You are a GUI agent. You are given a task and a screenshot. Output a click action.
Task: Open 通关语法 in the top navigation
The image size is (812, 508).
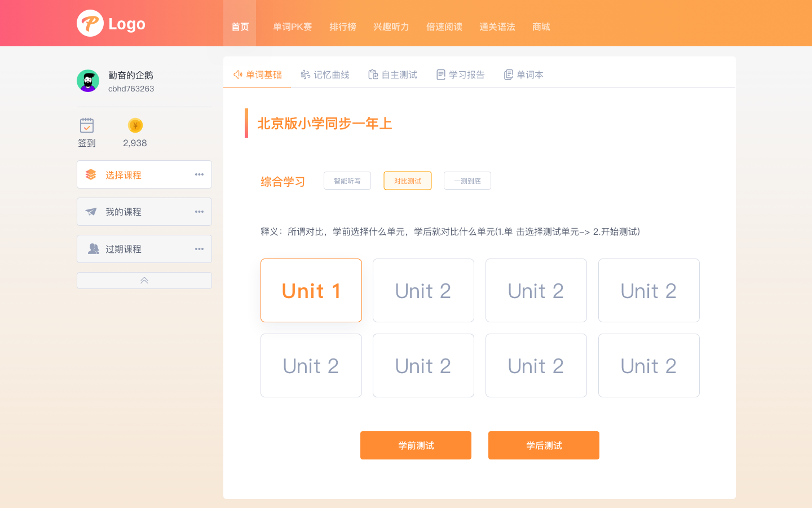click(x=497, y=27)
